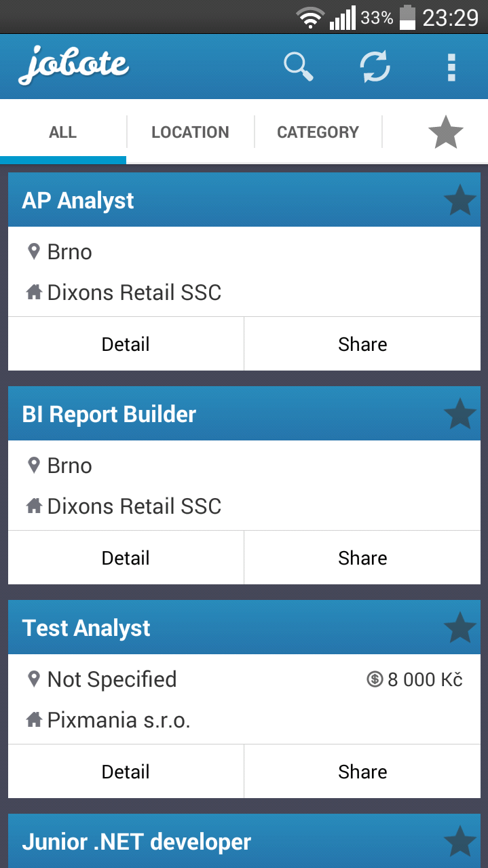This screenshot has height=868, width=488.
Task: Share the BI Report Builder listing
Action: (x=362, y=558)
